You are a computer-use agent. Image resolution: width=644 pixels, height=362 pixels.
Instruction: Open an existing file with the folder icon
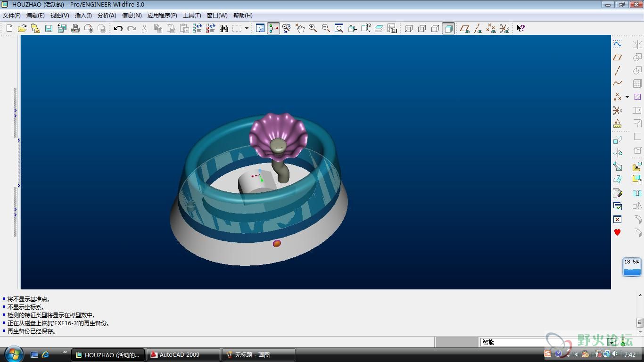pyautogui.click(x=22, y=28)
